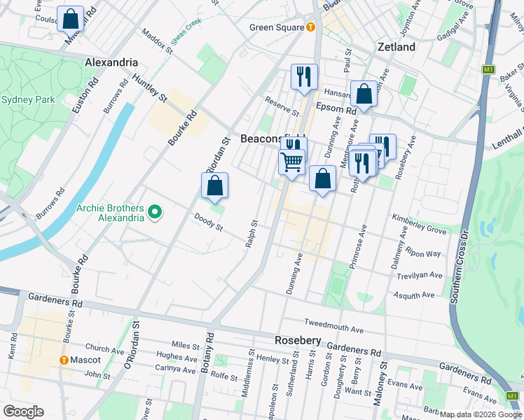Viewport: 524px width, 420px height.
Task: Click the Church Ave label
Action: 104,349
